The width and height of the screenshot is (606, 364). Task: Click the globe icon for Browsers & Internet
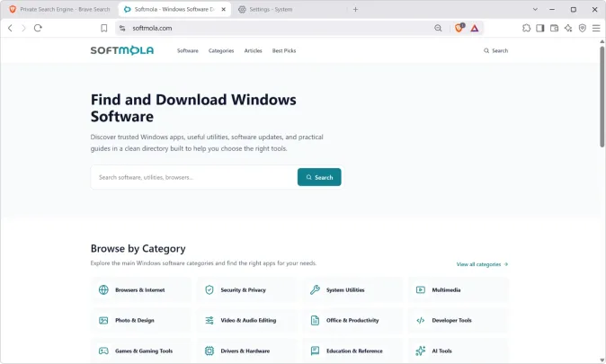103,289
